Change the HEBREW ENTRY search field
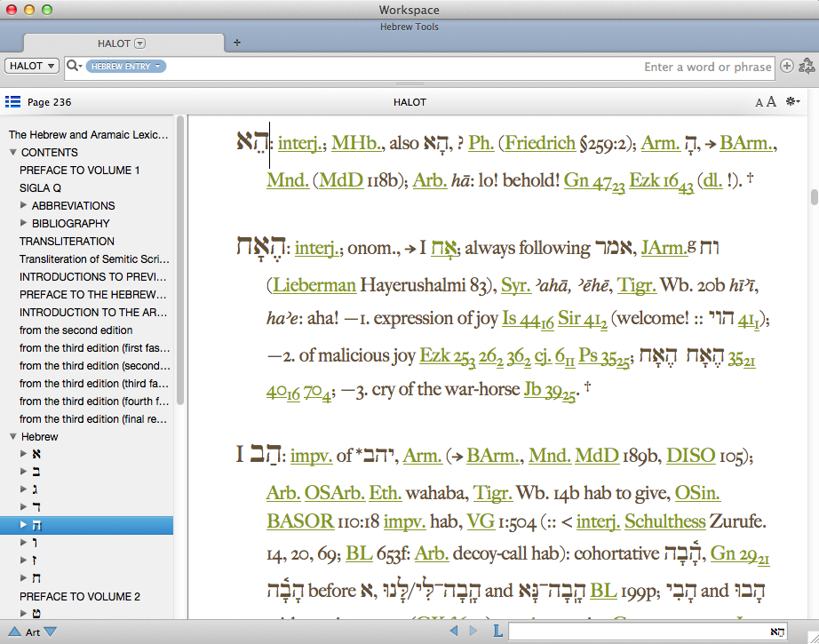819x644 pixels. pos(126,67)
